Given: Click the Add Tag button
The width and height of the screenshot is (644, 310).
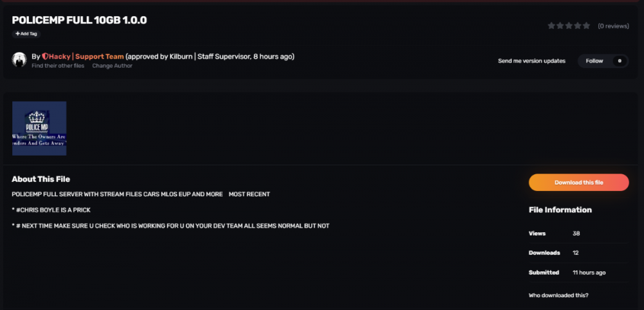Looking at the screenshot, I should 26,33.
